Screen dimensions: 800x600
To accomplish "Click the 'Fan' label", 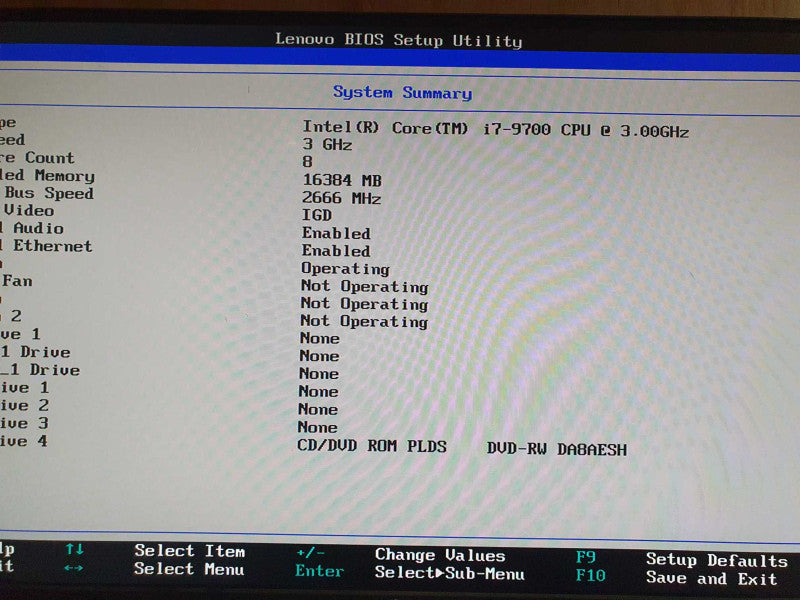I will 17,281.
